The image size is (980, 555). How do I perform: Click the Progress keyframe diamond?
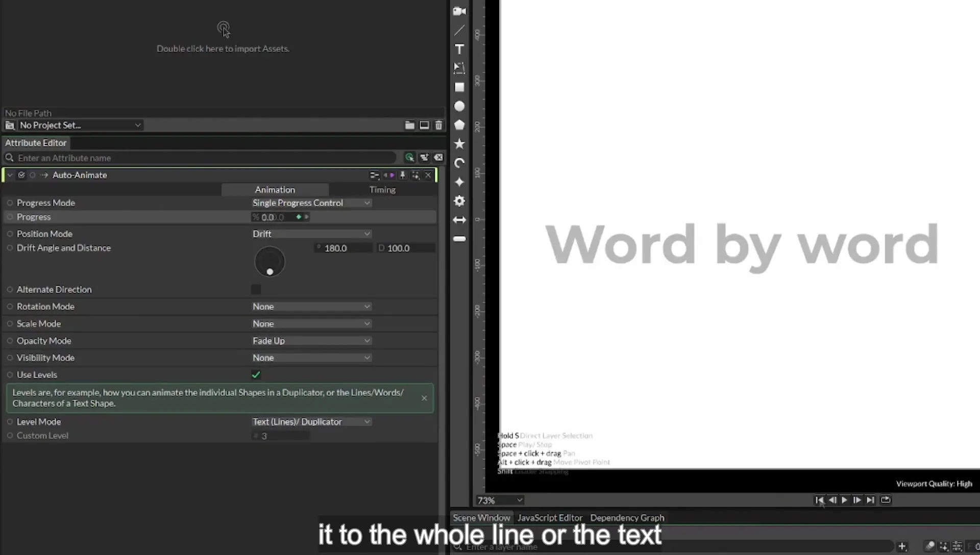(x=299, y=217)
